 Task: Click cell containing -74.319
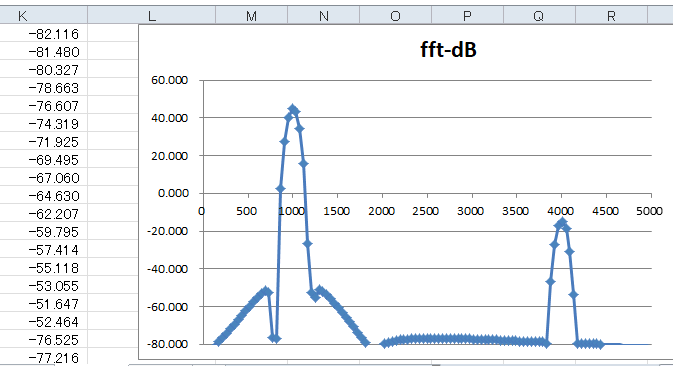click(x=43, y=124)
